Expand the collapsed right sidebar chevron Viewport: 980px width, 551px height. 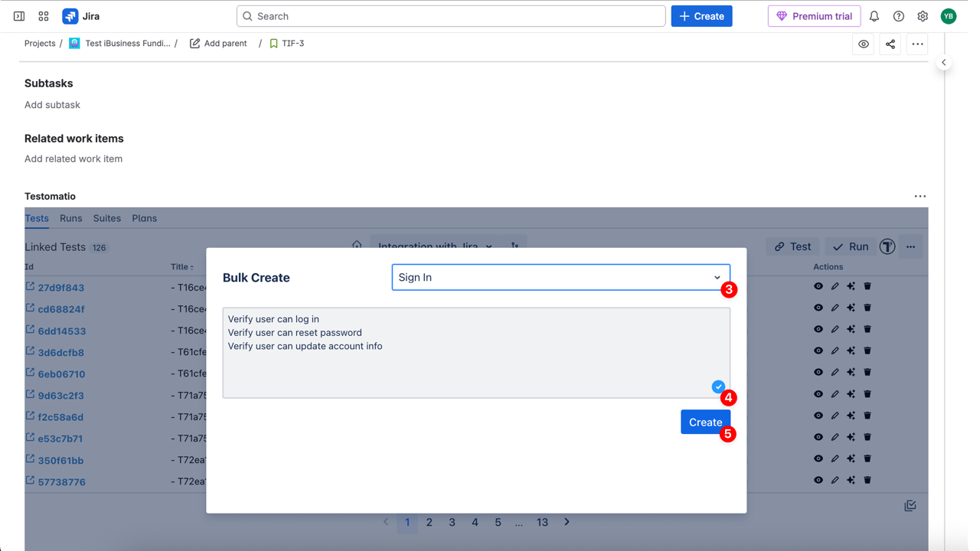coord(943,62)
